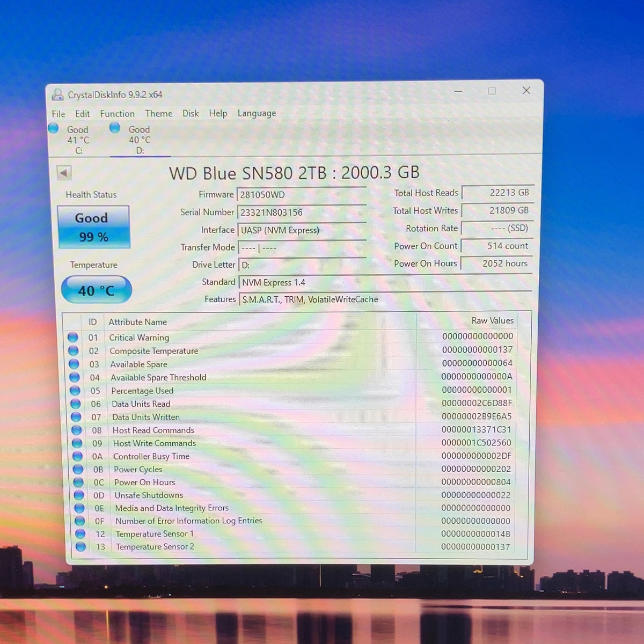Click the status dot beside Percentage Used
This screenshot has height=644, width=644.
(x=75, y=391)
